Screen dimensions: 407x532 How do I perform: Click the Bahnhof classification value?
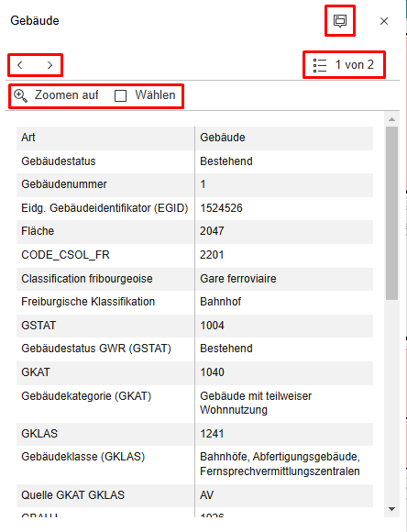220,302
